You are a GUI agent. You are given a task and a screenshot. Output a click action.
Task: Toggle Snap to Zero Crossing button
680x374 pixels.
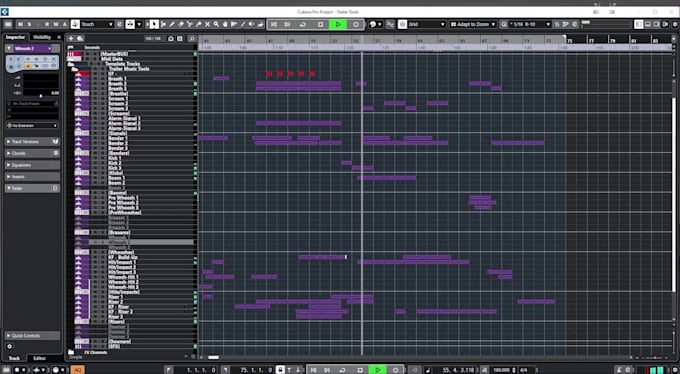click(x=390, y=24)
